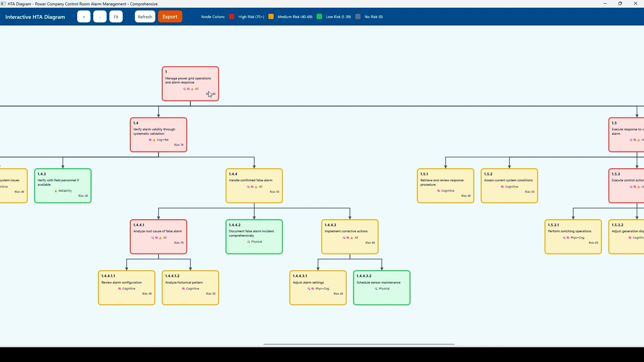The height and width of the screenshot is (362, 644).
Task: Click the green Low Risk legend swatch
Action: pyautogui.click(x=319, y=17)
